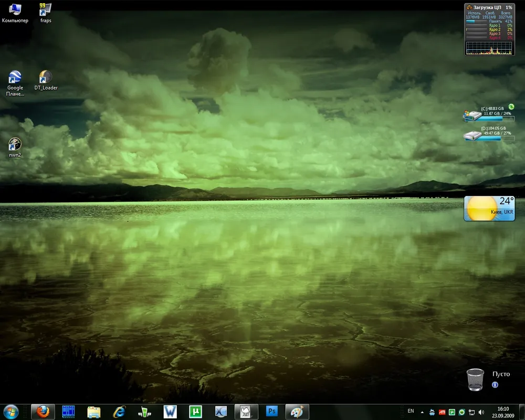Click the C: drive usage bar gadget
525x420 pixels.
pos(488,119)
